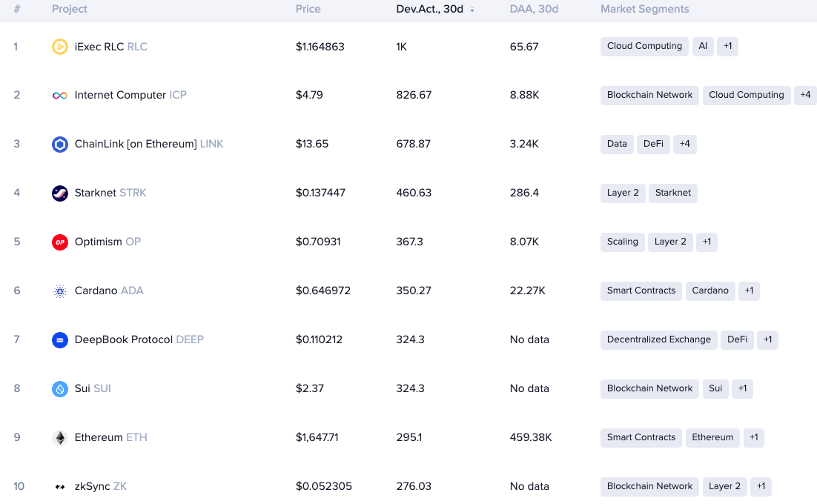This screenshot has width=817, height=504.
Task: Click the Project column header
Action: [69, 9]
